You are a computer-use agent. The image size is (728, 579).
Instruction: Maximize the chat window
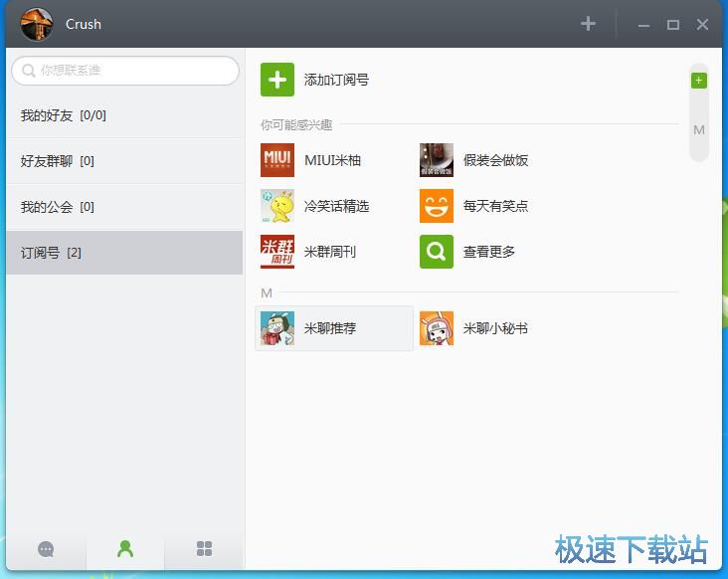point(672,25)
